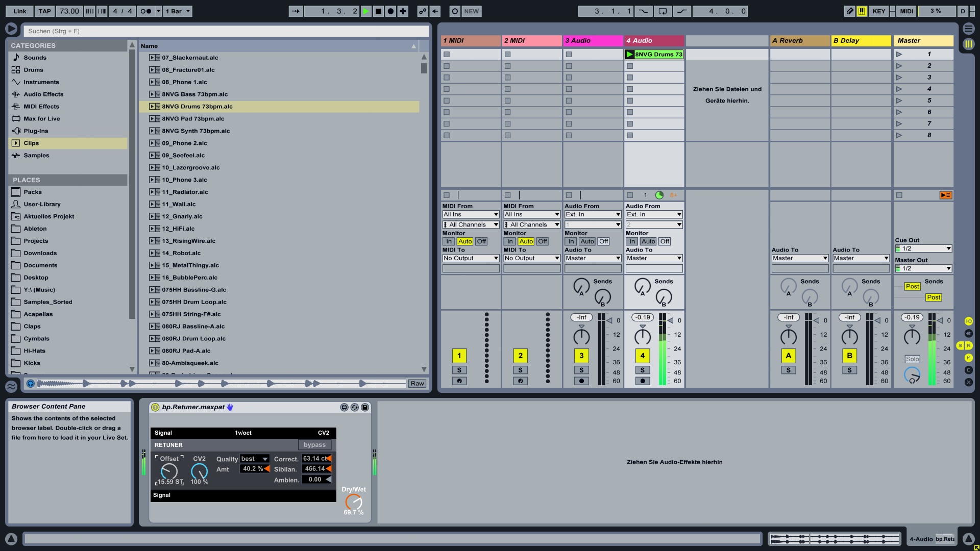Select Audio Effects category in browser
Screen dimensions: 980x551
pyautogui.click(x=43, y=94)
